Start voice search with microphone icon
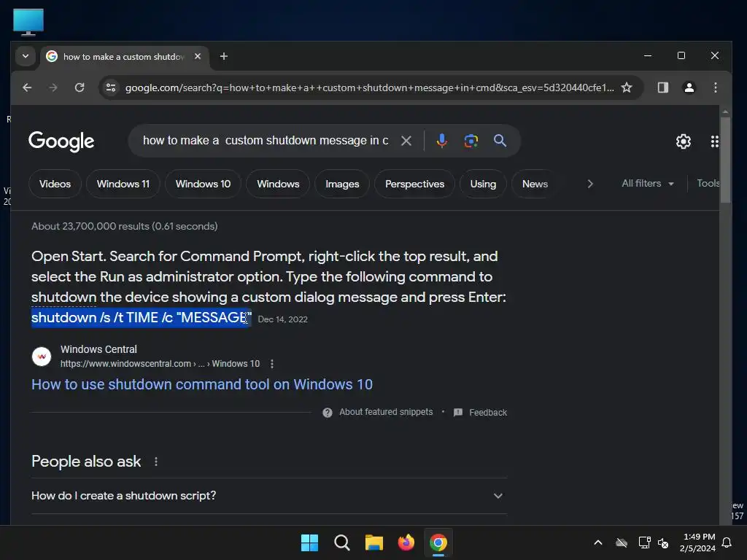The width and height of the screenshot is (747, 560). coord(441,141)
